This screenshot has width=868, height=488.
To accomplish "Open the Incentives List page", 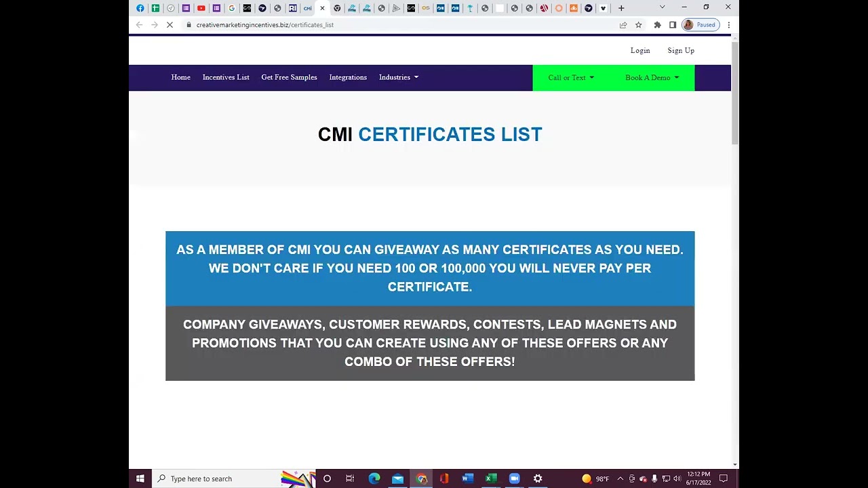I will pos(226,77).
